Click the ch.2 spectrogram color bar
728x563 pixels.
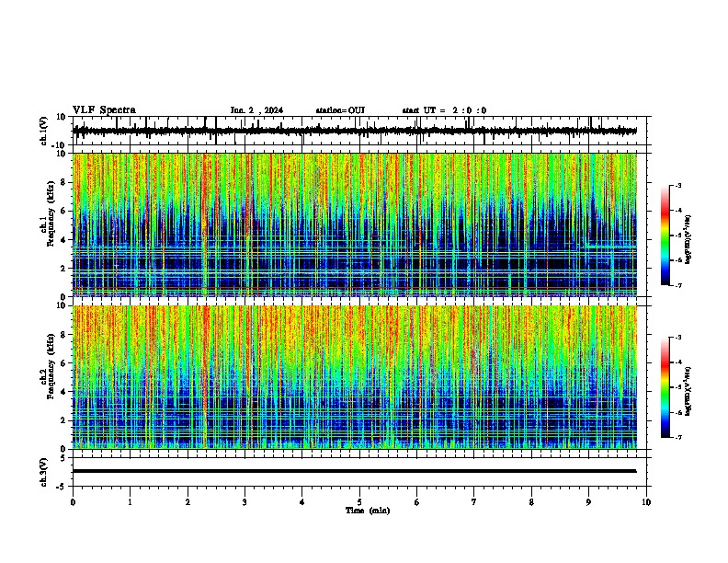[x=665, y=387]
